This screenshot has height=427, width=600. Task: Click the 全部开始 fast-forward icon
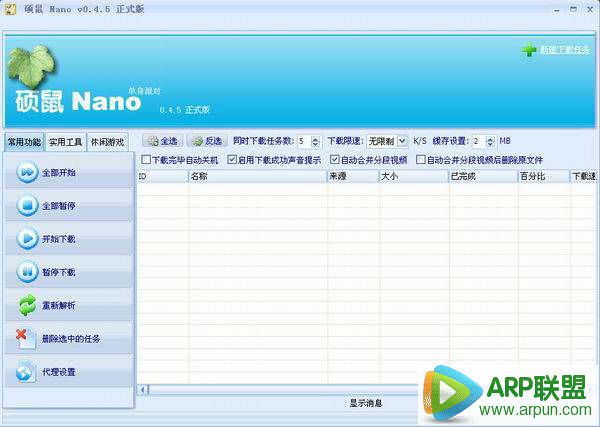tap(27, 173)
